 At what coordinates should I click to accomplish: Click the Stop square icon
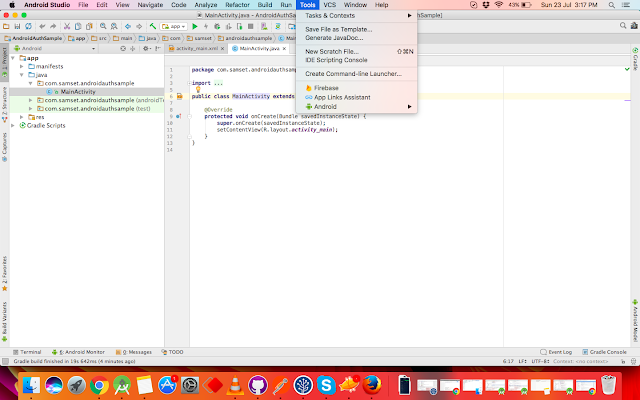(x=251, y=27)
